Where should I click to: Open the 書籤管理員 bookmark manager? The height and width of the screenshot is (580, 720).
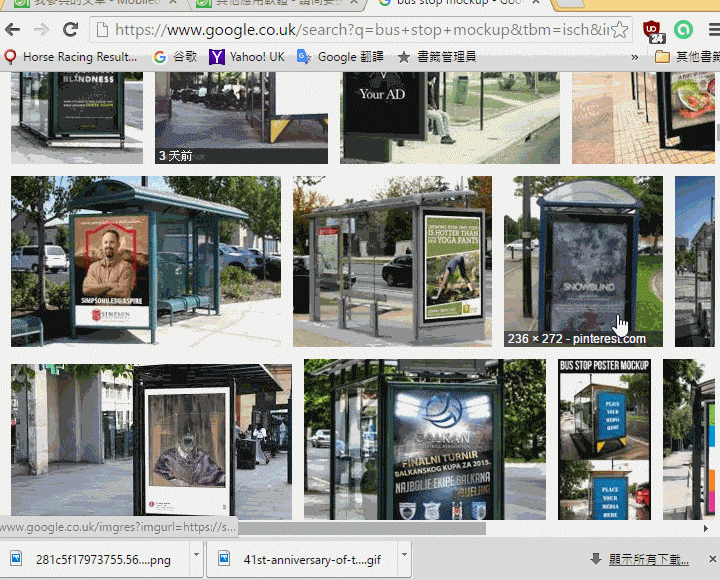point(437,57)
